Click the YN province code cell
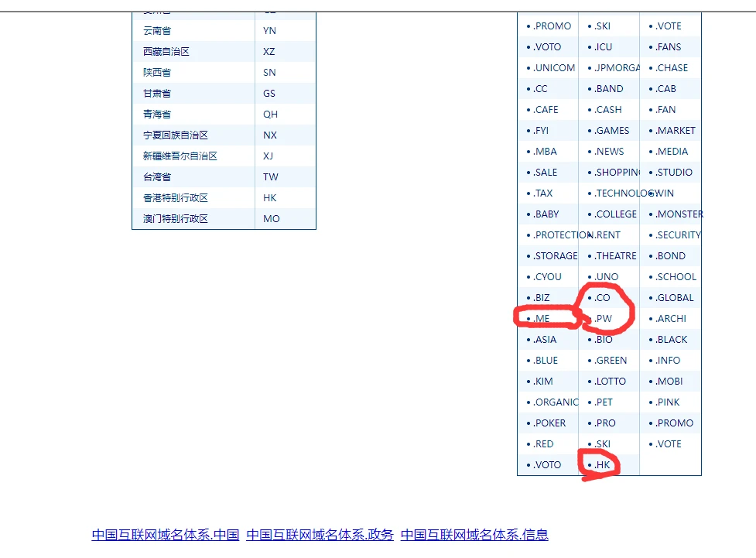 click(286, 31)
